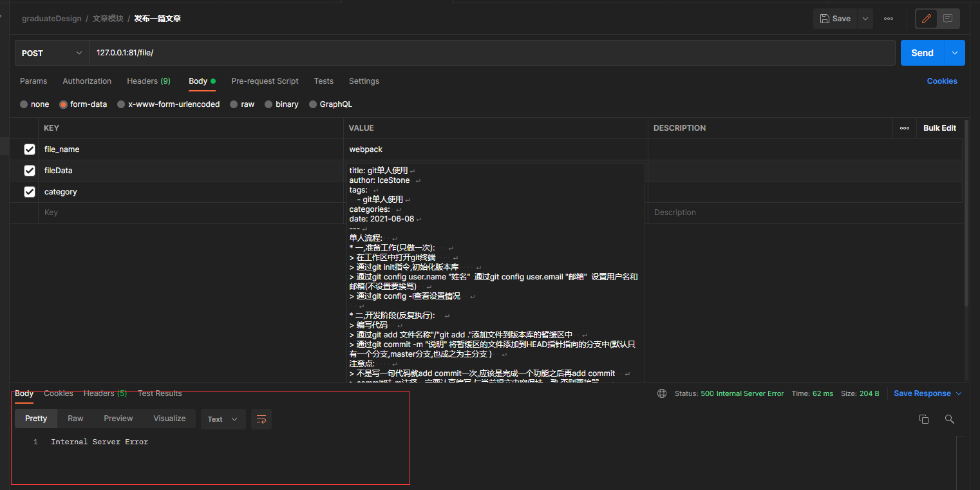Open the Save Response dropdown
The height and width of the screenshot is (490, 980).
click(928, 393)
